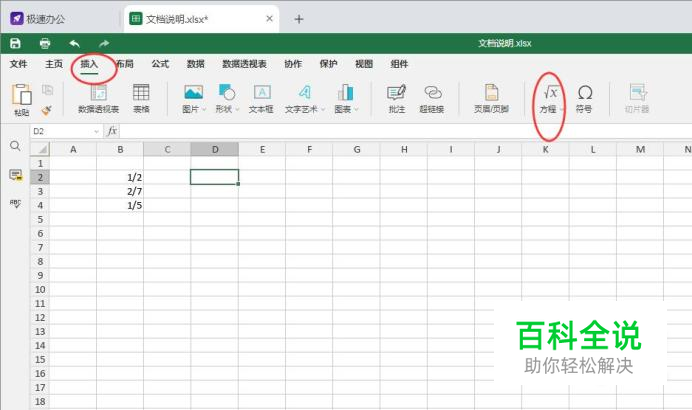Expand the Shapes (形状) dropdown arrow
Viewport: 692px width, 410px height.
point(237,109)
